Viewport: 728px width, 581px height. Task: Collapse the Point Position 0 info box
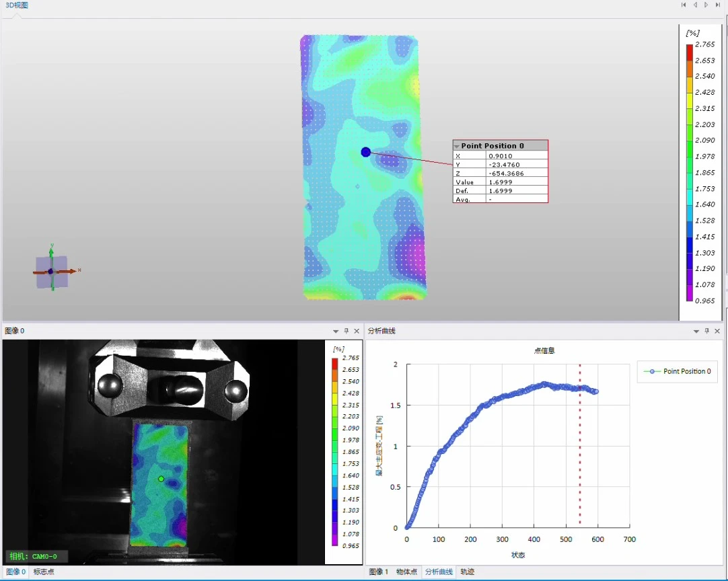pos(457,146)
